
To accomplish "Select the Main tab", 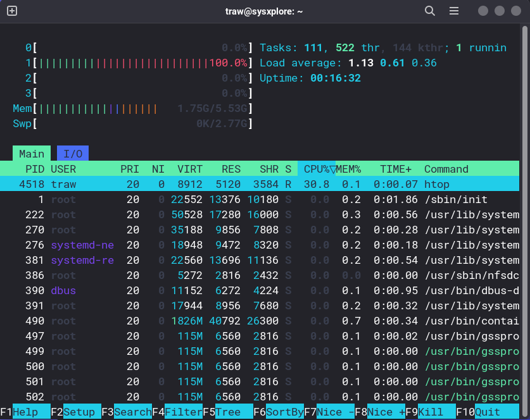I will 32,154.
